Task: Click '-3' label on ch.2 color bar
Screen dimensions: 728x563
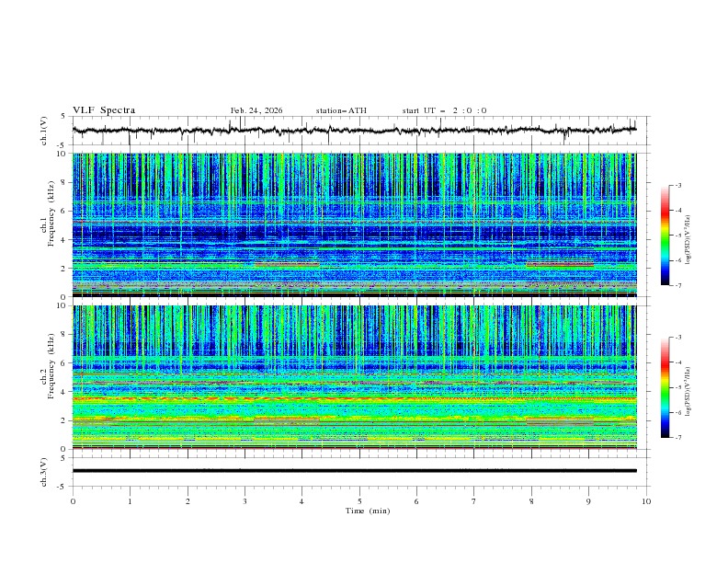Action: pos(678,338)
